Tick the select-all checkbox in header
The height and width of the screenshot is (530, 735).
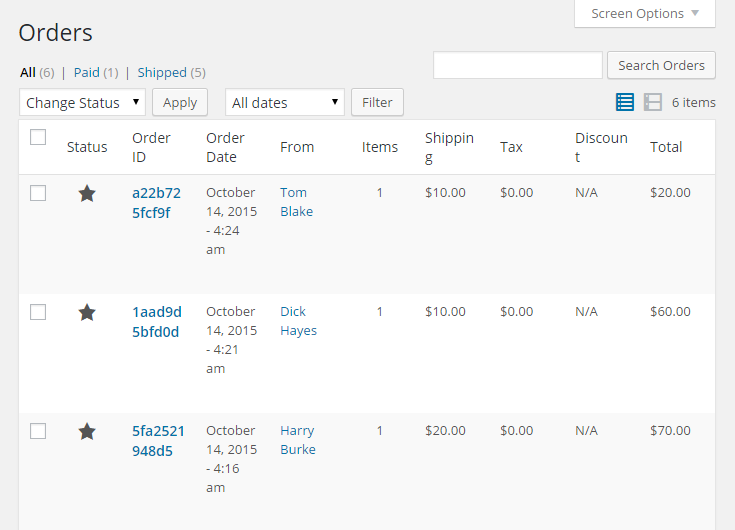click(x=38, y=138)
